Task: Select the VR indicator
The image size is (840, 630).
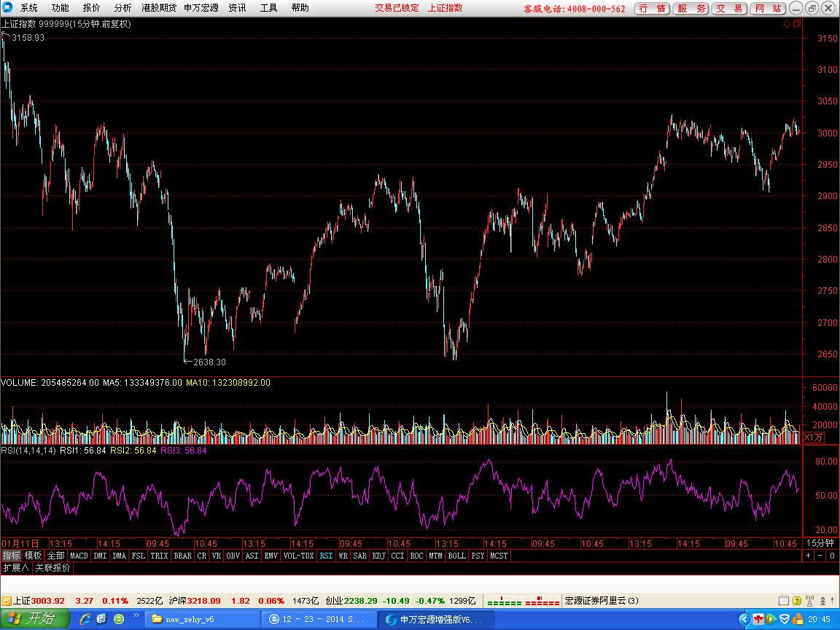Action: [217, 556]
